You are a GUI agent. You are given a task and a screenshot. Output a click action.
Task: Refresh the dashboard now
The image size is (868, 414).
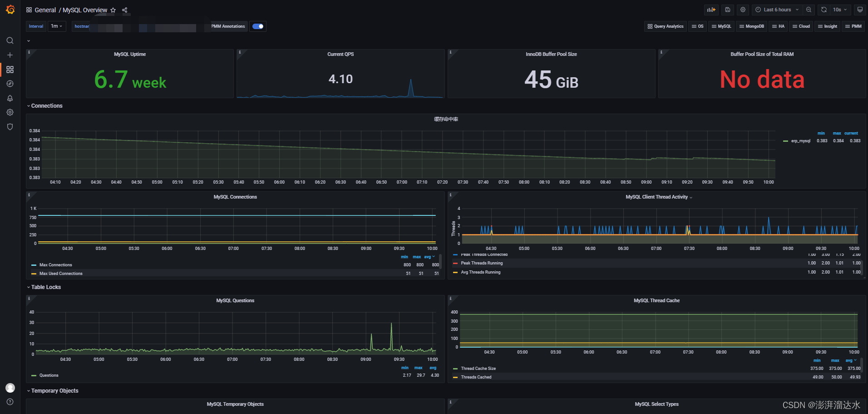tap(824, 10)
